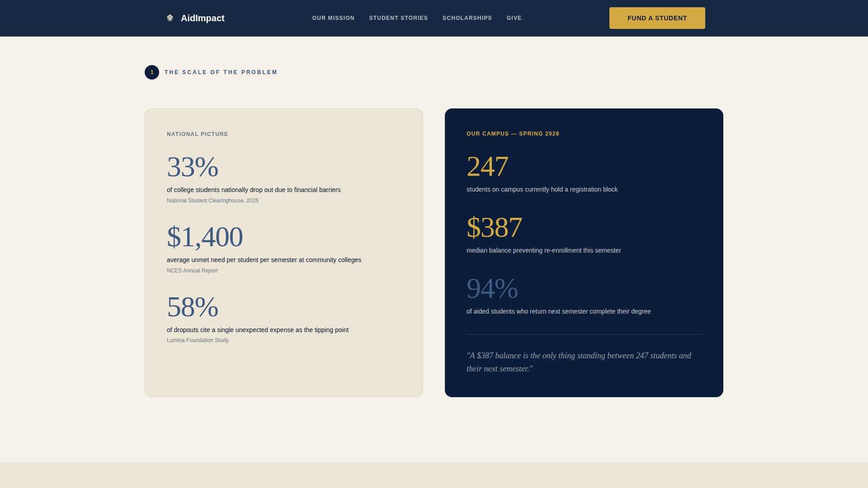868x488 pixels.
Task: Select the circled step number 1 badge
Action: (152, 72)
